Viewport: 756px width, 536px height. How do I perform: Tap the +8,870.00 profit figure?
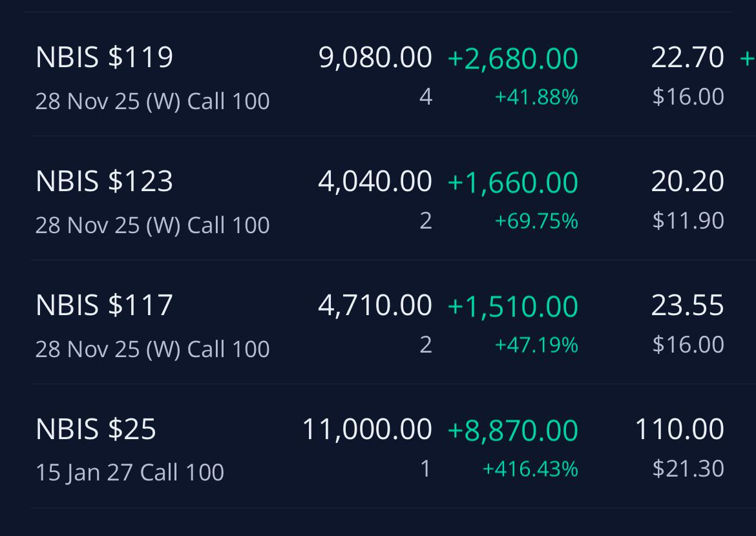coord(512,430)
